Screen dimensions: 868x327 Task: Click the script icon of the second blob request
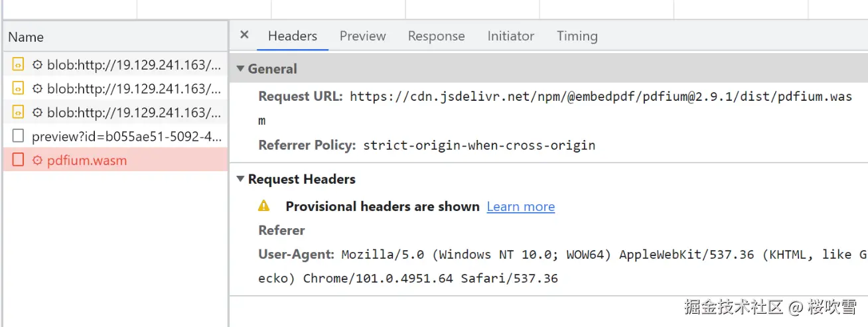[19, 88]
